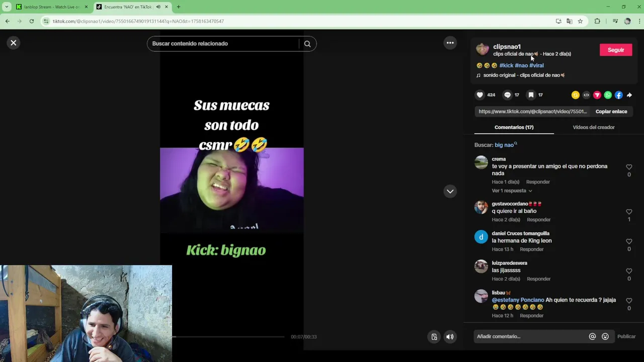Viewport: 644px width, 362px height.
Task: Open gustavocordano's avatar
Action: (x=481, y=207)
